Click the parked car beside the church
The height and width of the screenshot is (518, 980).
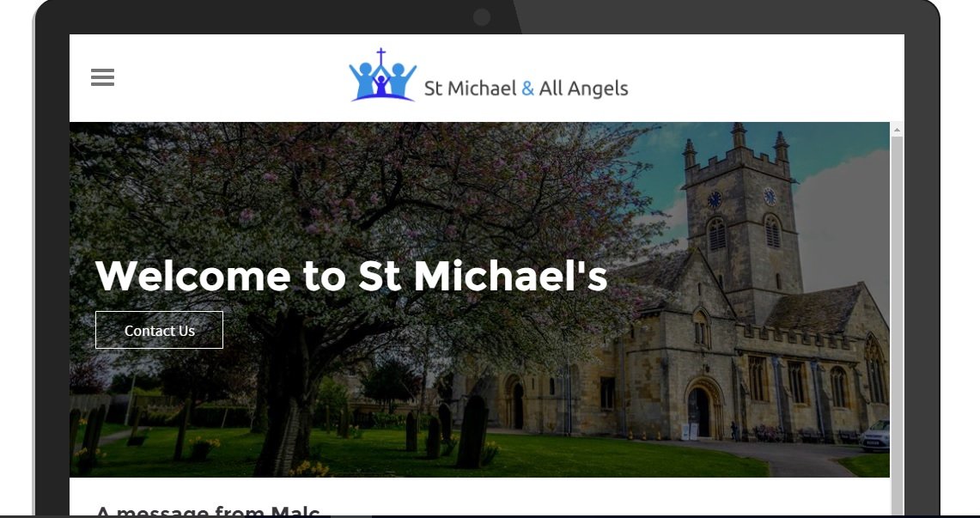874,436
